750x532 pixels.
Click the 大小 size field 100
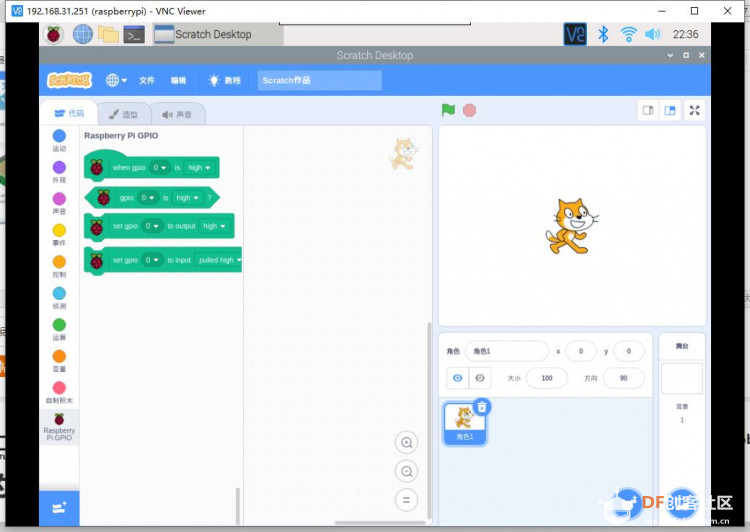pyautogui.click(x=547, y=378)
